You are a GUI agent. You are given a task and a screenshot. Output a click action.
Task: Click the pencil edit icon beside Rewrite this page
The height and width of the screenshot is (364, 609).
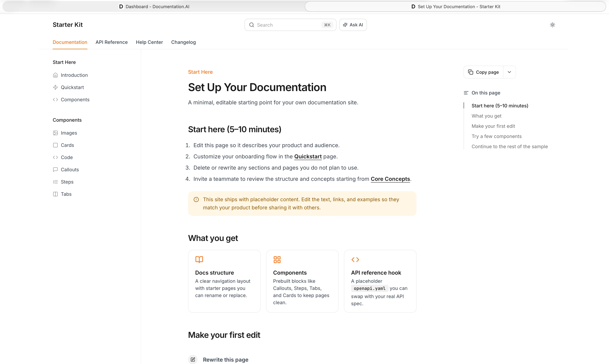pyautogui.click(x=193, y=360)
